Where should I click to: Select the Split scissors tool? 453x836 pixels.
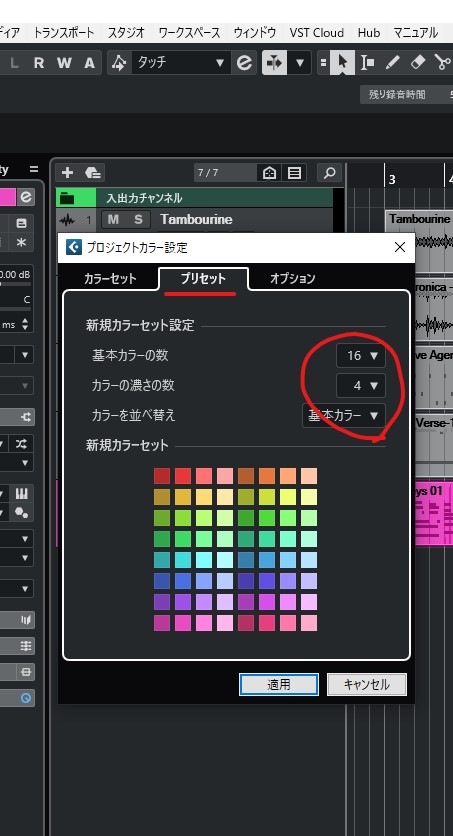coord(442,63)
